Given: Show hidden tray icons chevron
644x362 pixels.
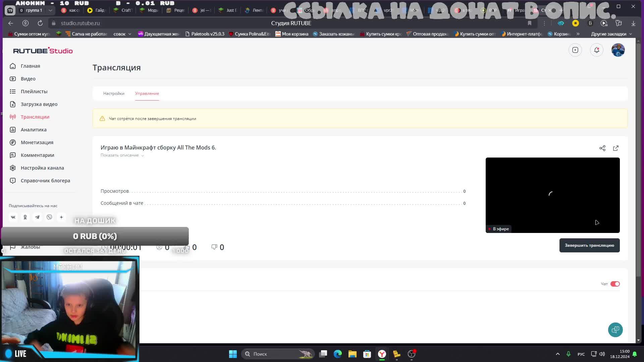Looking at the screenshot, I should tap(558, 354).
